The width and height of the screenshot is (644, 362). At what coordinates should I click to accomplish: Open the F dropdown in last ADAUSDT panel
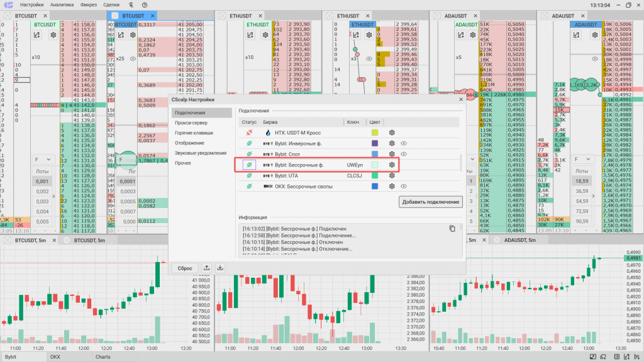click(x=585, y=160)
